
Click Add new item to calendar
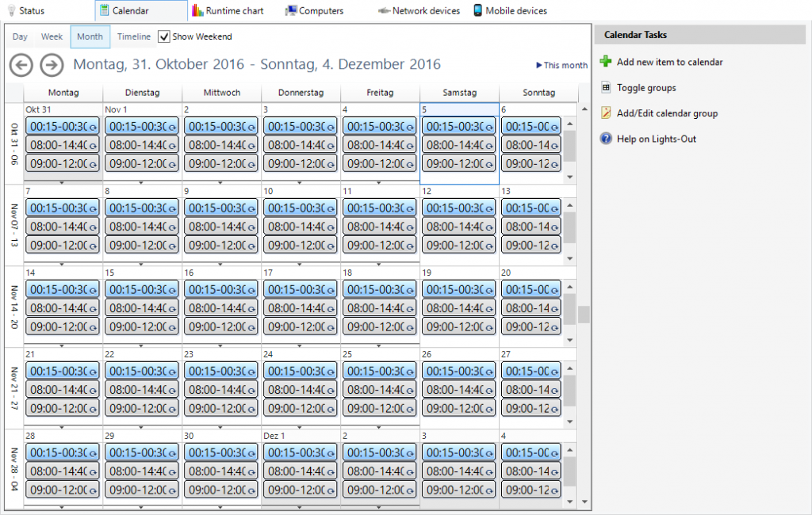pyautogui.click(x=669, y=62)
